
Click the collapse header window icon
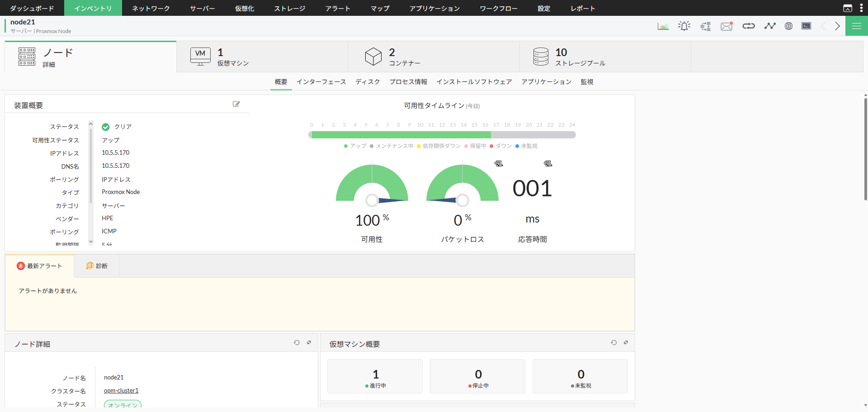[848, 8]
